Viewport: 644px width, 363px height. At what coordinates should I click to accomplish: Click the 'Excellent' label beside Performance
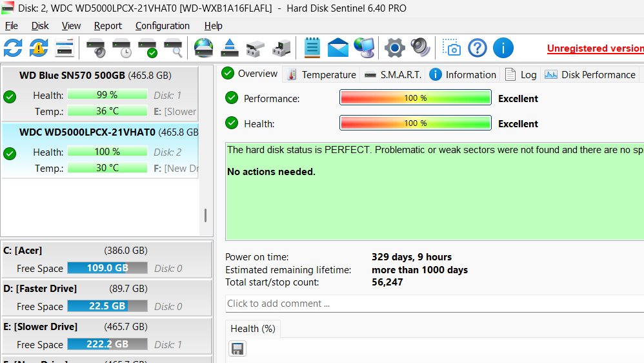pyautogui.click(x=518, y=99)
